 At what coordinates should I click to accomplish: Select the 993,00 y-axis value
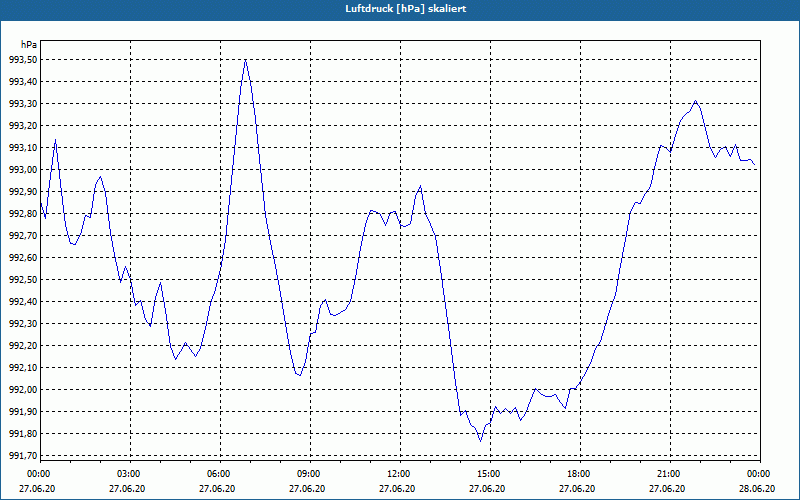pos(23,170)
